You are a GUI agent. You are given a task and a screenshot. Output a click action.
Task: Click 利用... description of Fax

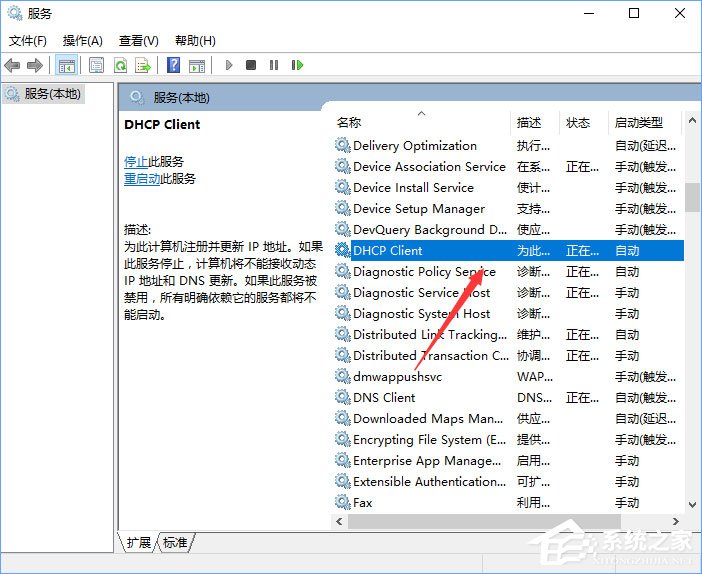[x=533, y=502]
